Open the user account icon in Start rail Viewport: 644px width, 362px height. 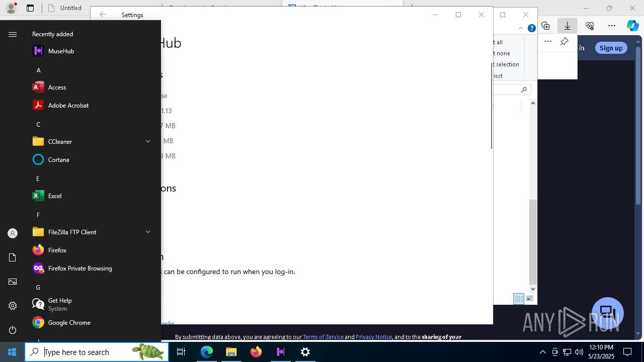[13, 233]
